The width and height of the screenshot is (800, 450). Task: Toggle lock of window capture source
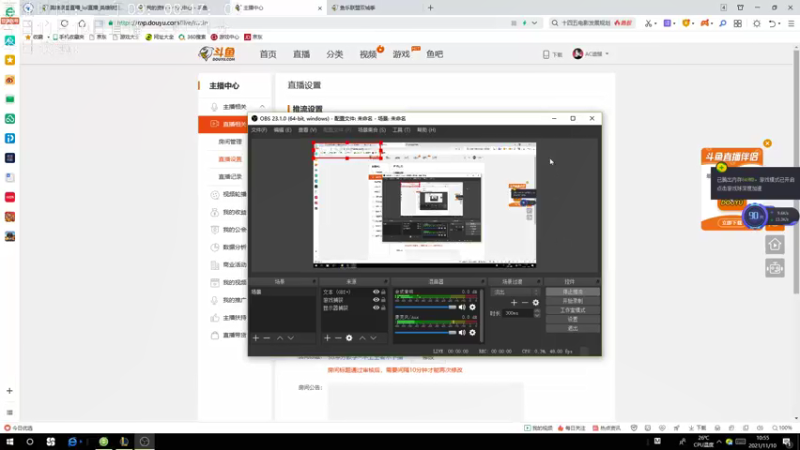point(383,300)
